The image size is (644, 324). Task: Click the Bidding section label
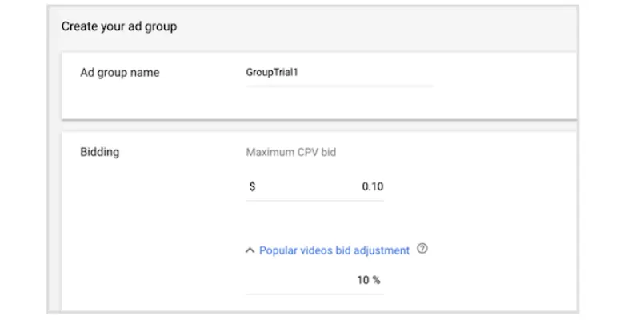pos(100,152)
